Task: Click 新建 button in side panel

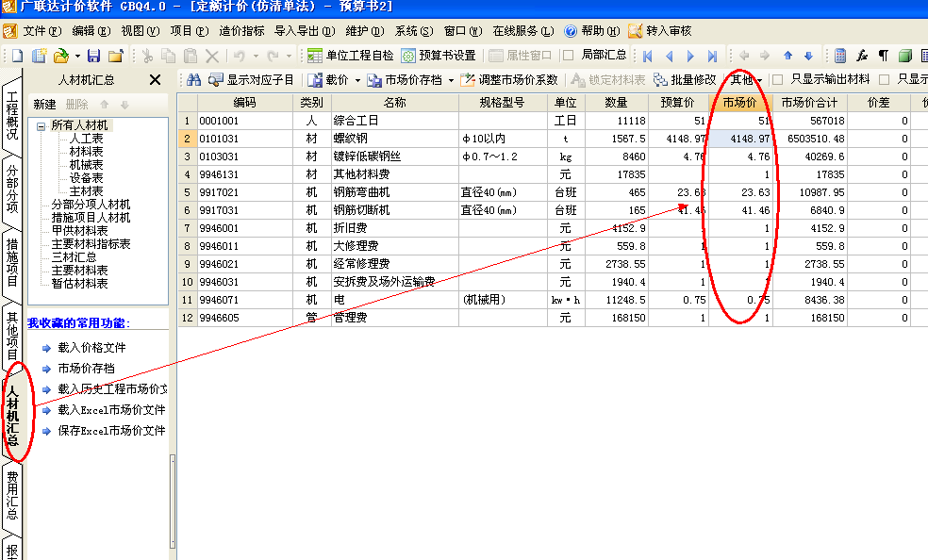Action: (44, 105)
